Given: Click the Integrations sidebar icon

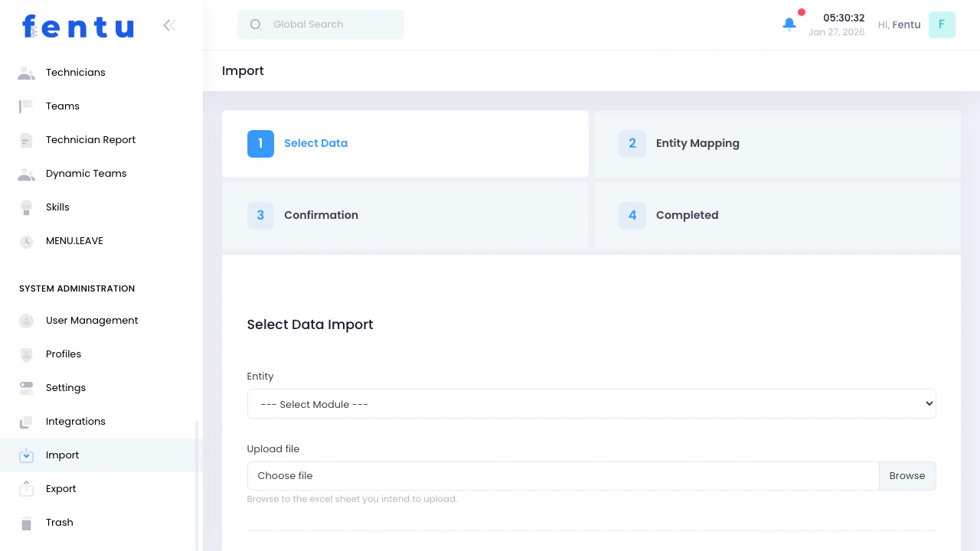Looking at the screenshot, I should (25, 421).
